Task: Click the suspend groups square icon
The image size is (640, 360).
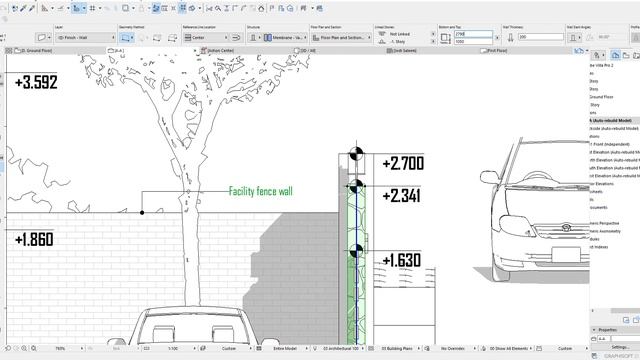Action: [x=126, y=8]
